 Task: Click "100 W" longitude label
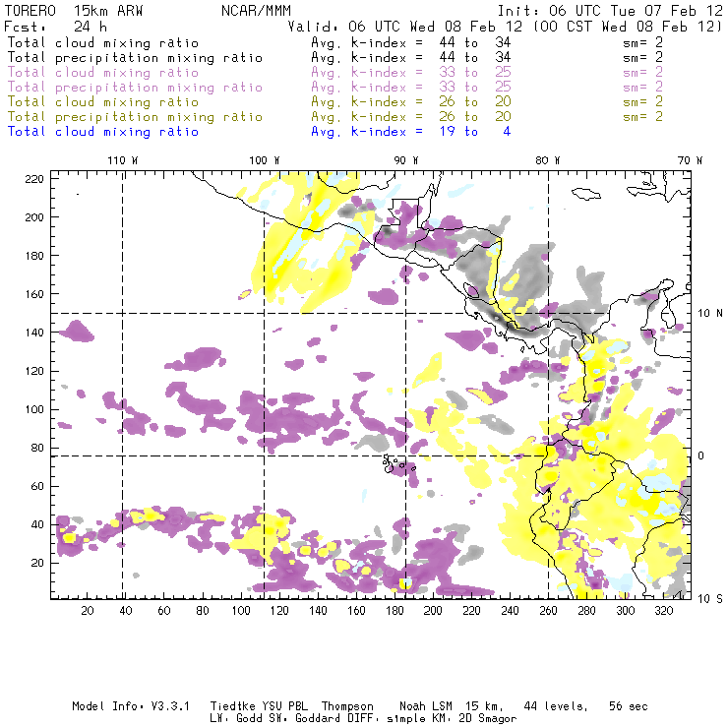tap(265, 160)
